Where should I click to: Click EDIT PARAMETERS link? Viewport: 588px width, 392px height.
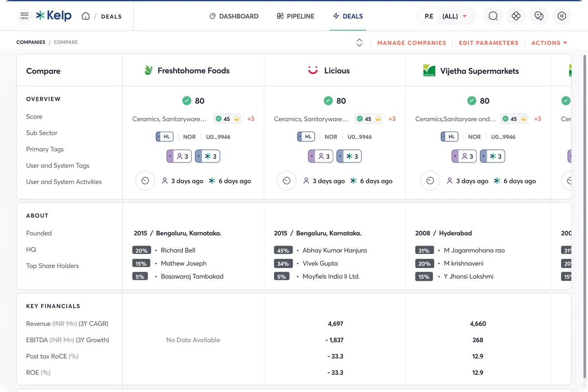(x=489, y=43)
